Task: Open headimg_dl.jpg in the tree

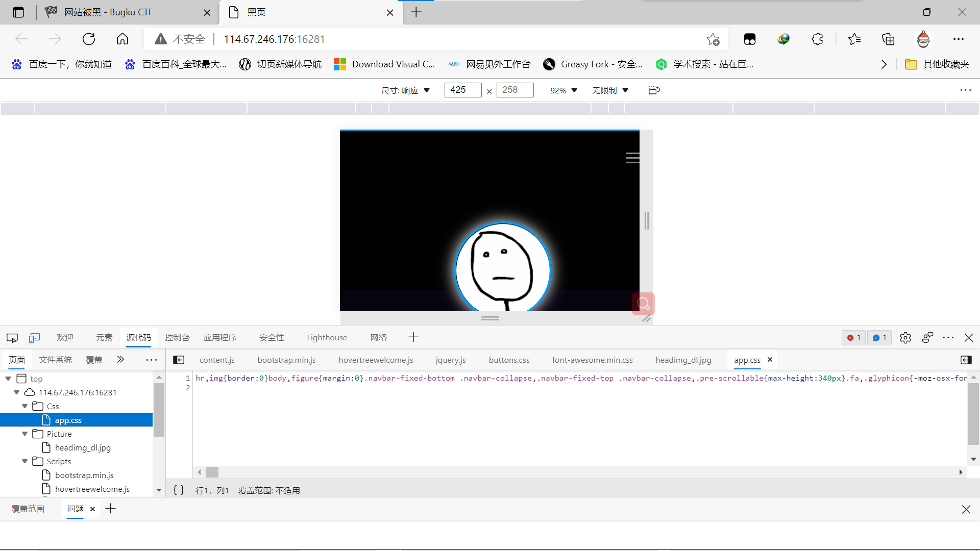Action: click(83, 448)
